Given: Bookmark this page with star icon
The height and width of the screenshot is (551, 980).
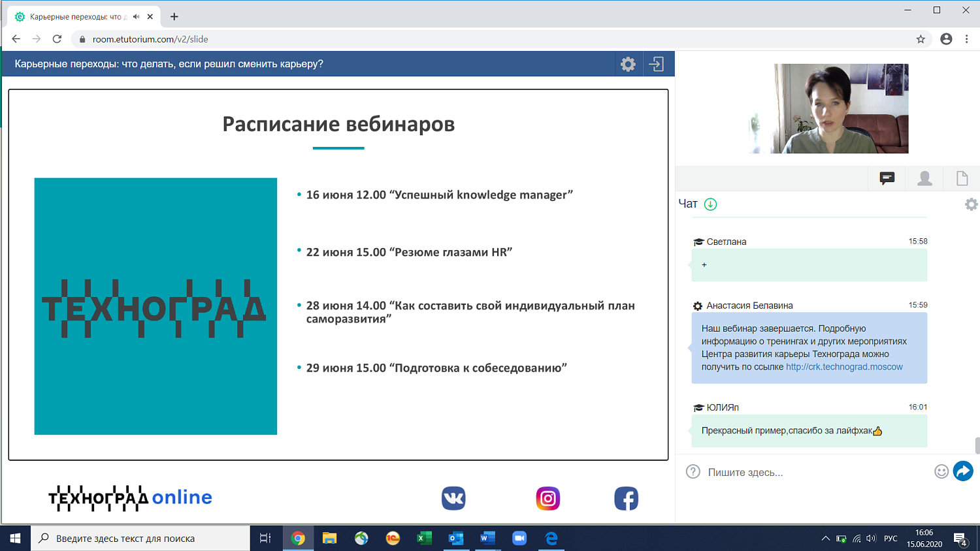Looking at the screenshot, I should point(921,39).
